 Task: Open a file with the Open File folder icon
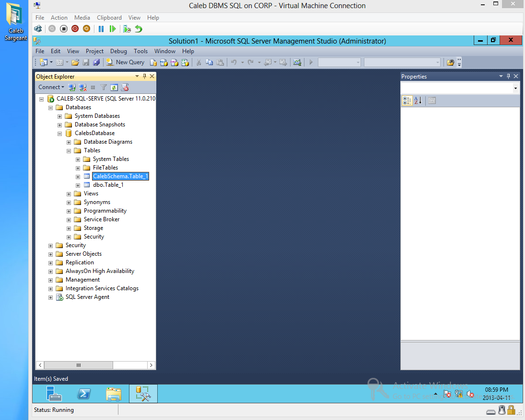[x=75, y=62]
